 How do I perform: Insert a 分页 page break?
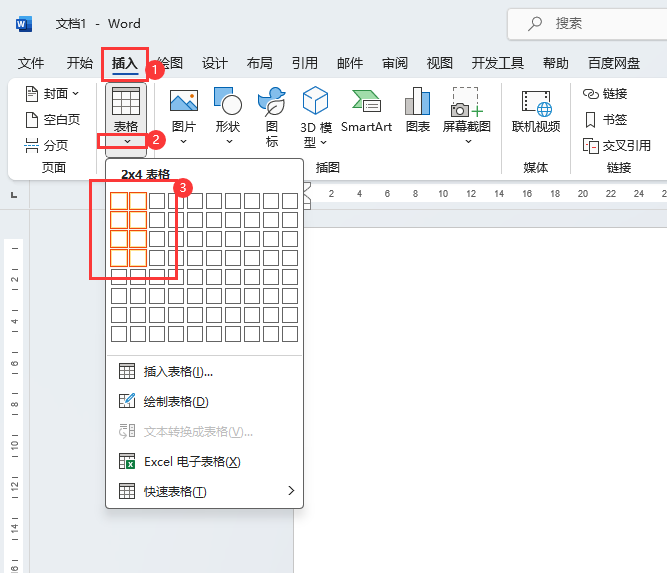point(46,145)
